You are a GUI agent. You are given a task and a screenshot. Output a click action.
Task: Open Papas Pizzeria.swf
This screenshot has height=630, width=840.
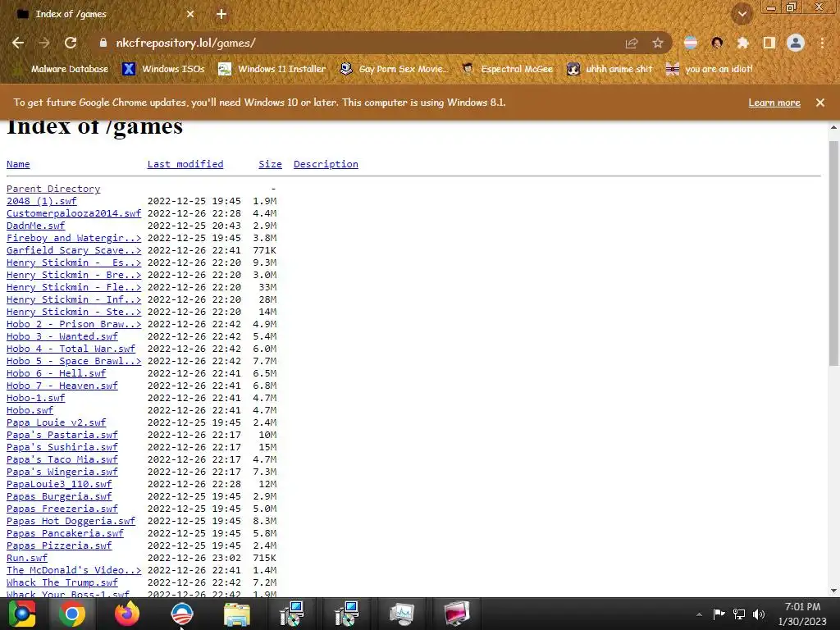point(59,546)
